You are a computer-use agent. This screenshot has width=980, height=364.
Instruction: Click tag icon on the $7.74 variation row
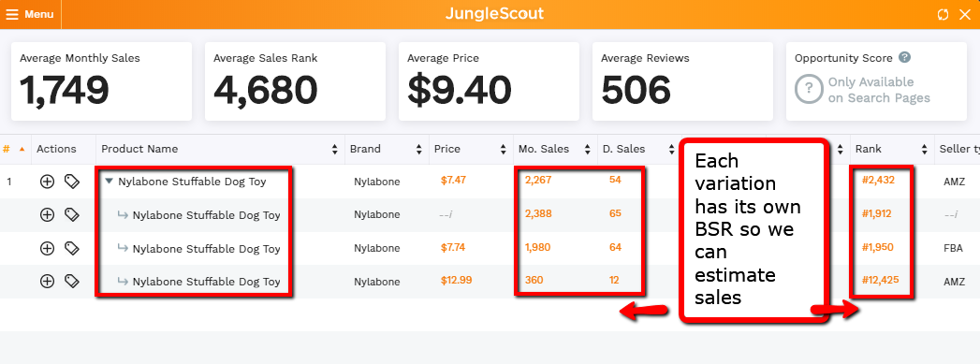click(72, 248)
